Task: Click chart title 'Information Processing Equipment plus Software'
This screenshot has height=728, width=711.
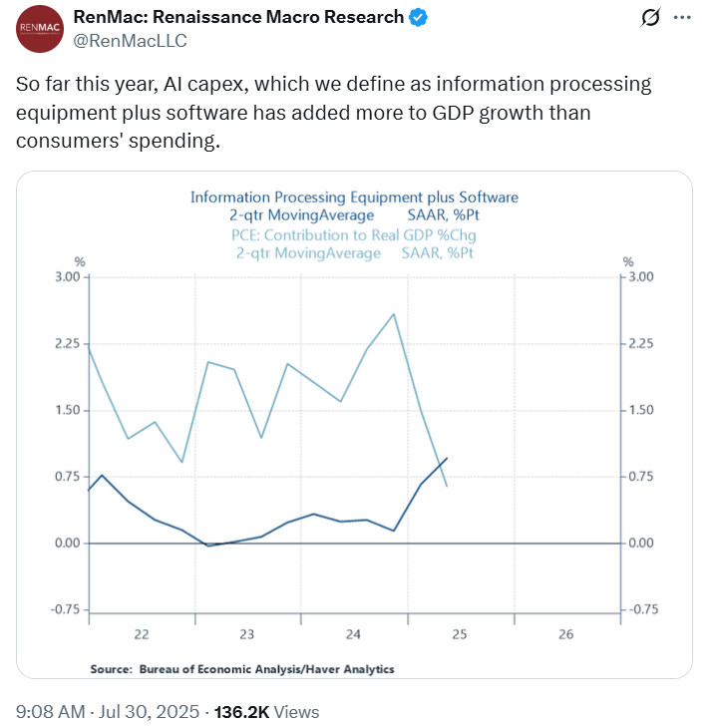Action: [x=354, y=197]
